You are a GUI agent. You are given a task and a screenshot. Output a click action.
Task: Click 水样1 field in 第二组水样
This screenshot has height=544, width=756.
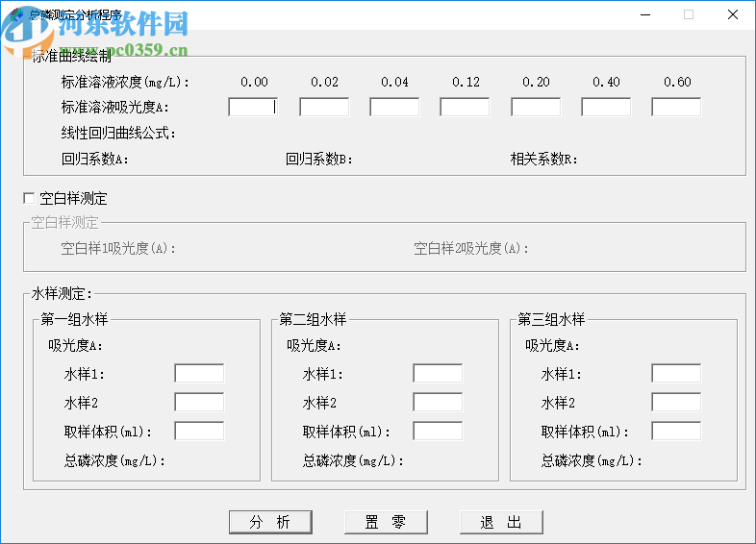[438, 374]
